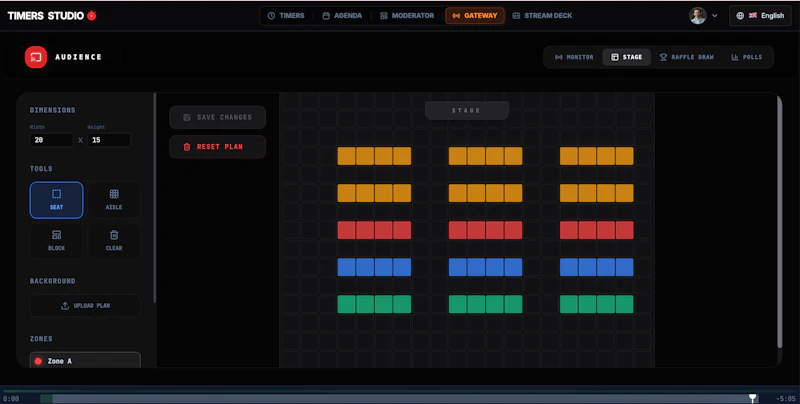
Task: Click the user profile avatar
Action: tap(697, 16)
